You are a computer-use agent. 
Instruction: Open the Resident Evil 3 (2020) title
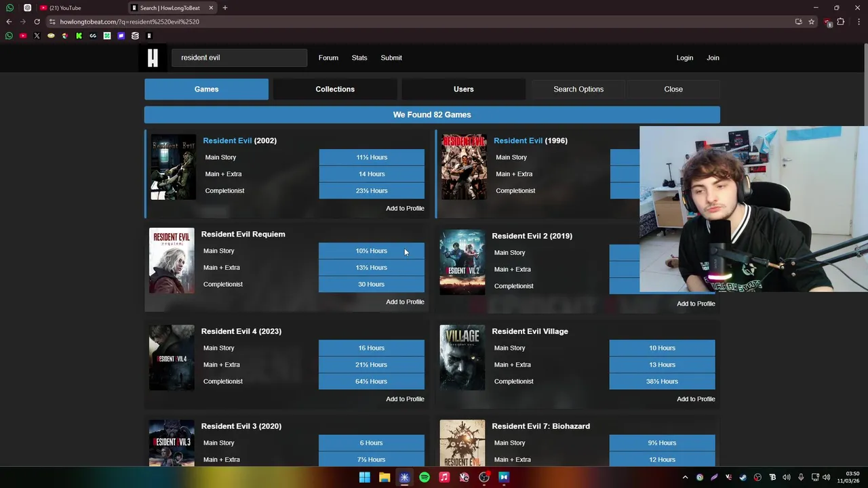pyautogui.click(x=241, y=426)
